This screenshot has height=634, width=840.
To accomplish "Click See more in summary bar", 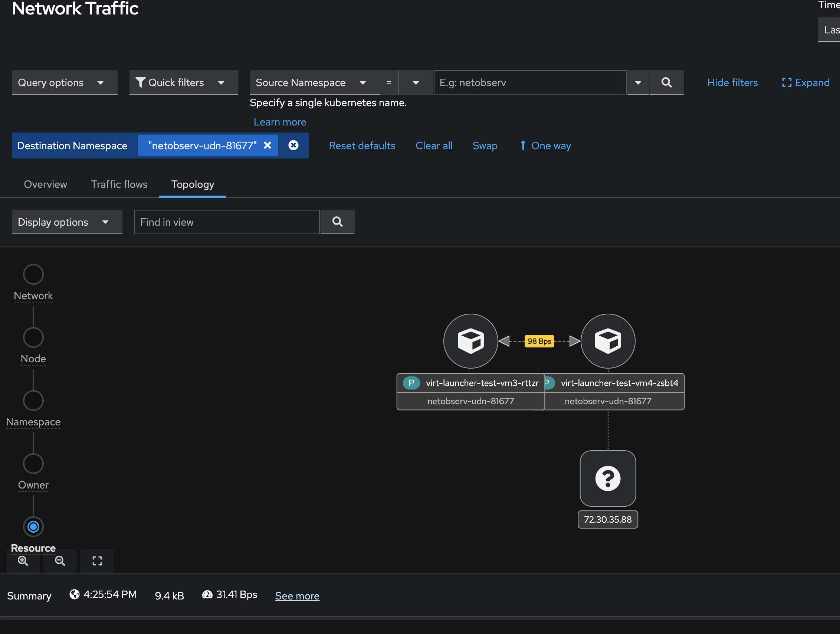I will [297, 596].
